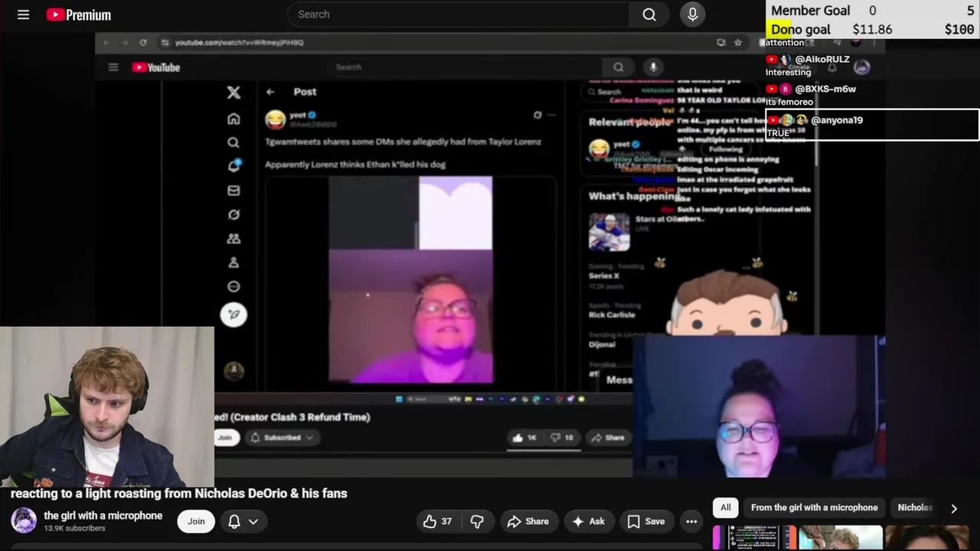Expand notification options chevron next to bell
The width and height of the screenshot is (980, 551).
pyautogui.click(x=253, y=521)
